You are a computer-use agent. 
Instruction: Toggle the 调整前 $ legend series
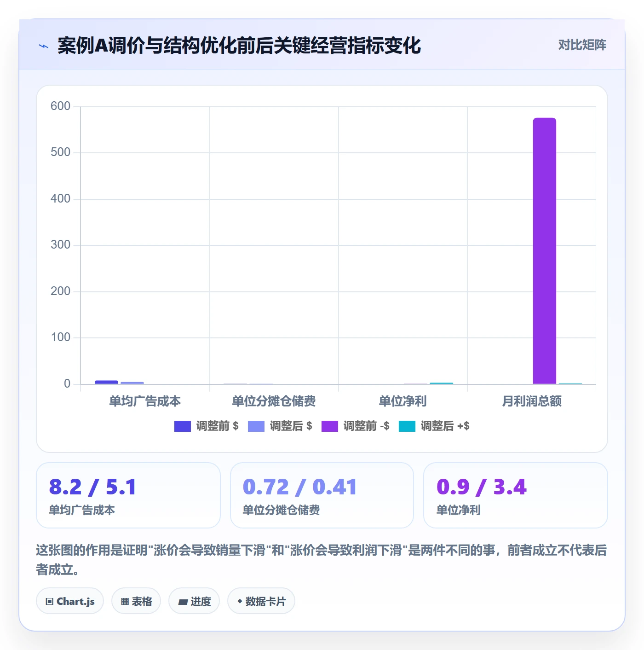coord(206,426)
